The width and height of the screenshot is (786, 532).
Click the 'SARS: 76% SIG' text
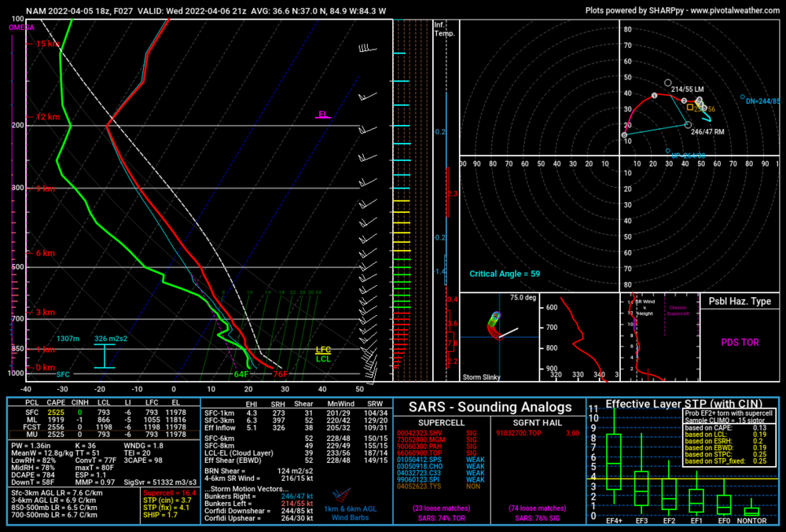(x=538, y=518)
